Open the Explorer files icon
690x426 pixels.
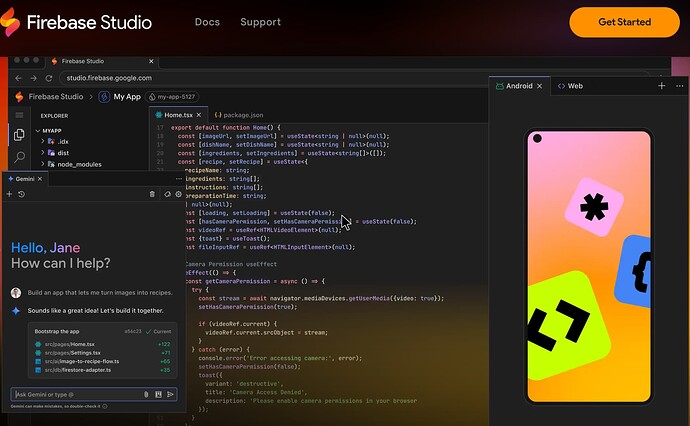[19, 135]
